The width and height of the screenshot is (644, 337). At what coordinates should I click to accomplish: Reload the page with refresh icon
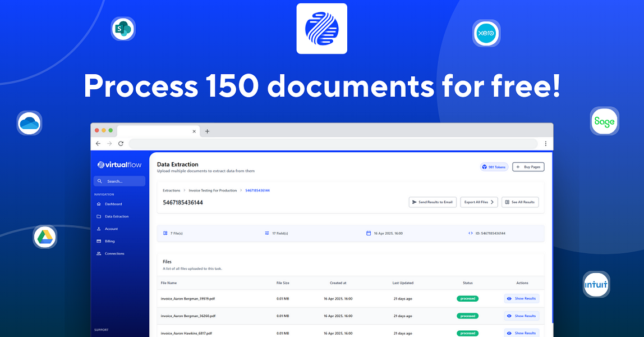pyautogui.click(x=121, y=143)
